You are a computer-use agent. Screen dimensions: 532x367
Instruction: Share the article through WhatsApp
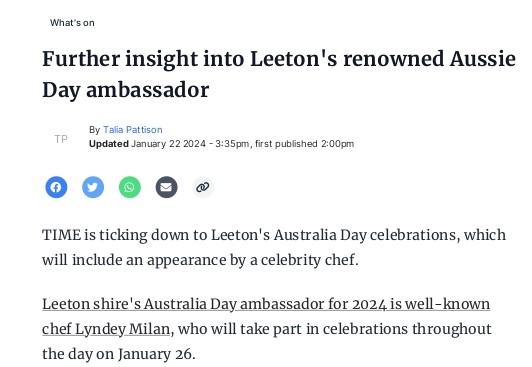click(x=130, y=187)
